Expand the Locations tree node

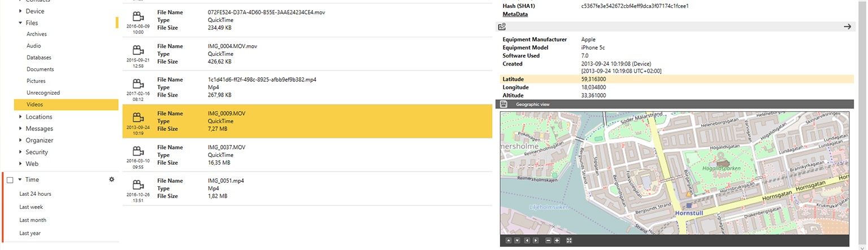pos(20,117)
